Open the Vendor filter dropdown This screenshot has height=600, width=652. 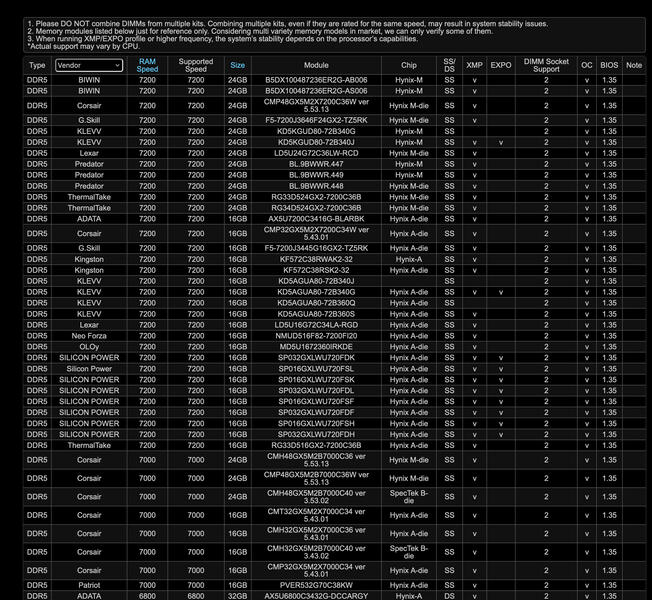coord(89,65)
